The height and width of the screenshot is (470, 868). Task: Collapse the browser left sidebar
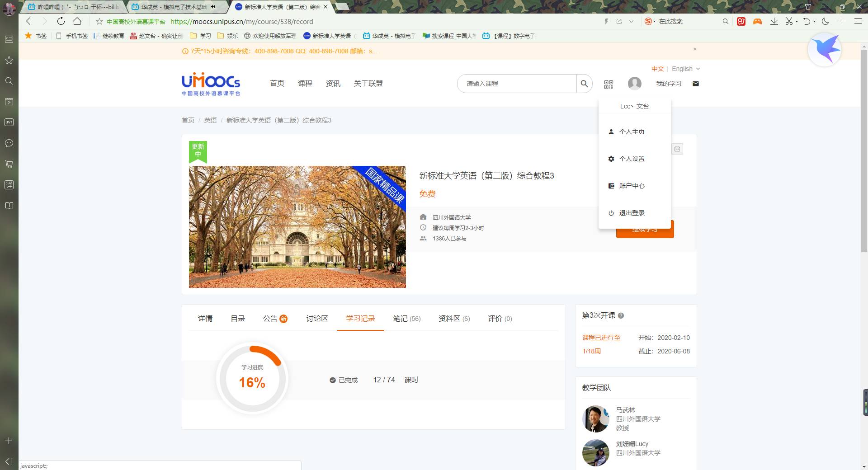click(x=9, y=461)
